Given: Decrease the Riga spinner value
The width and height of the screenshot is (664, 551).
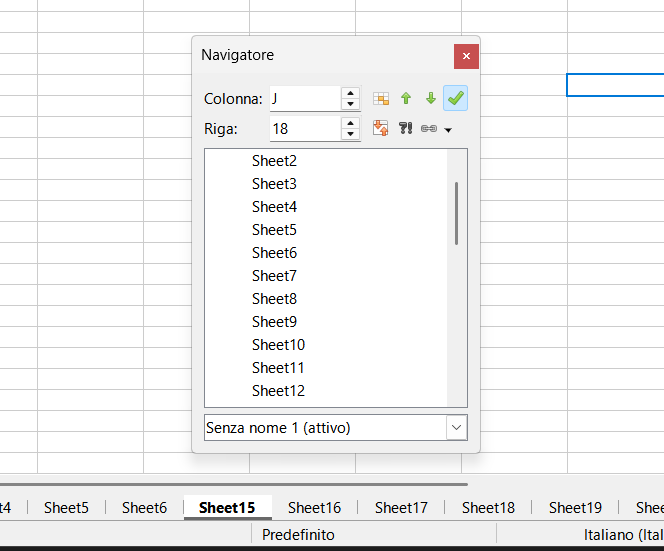Looking at the screenshot, I should pos(350,134).
